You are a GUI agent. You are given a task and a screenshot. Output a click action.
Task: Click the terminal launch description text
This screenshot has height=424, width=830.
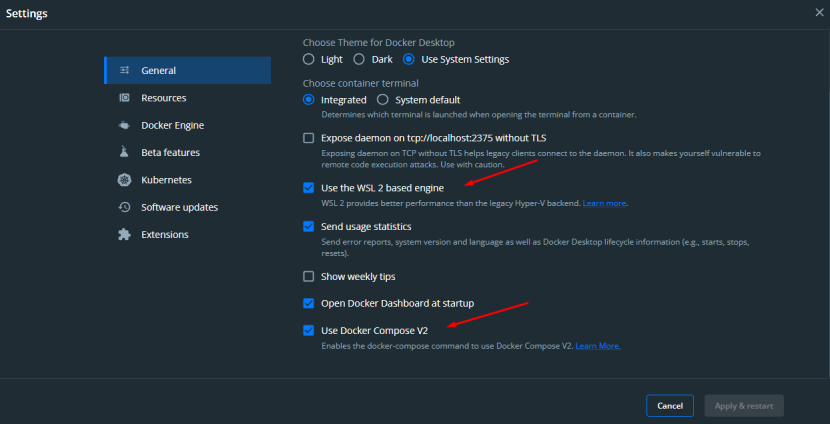[x=479, y=114]
